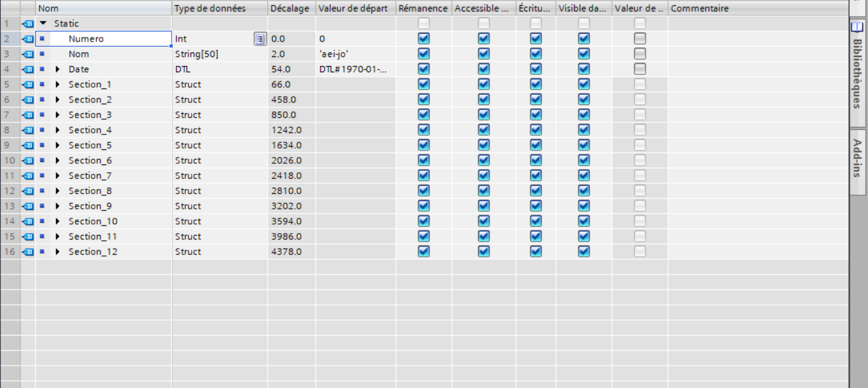This screenshot has width=868, height=388.
Task: Click the tag icon on Section_9 row
Action: point(28,206)
